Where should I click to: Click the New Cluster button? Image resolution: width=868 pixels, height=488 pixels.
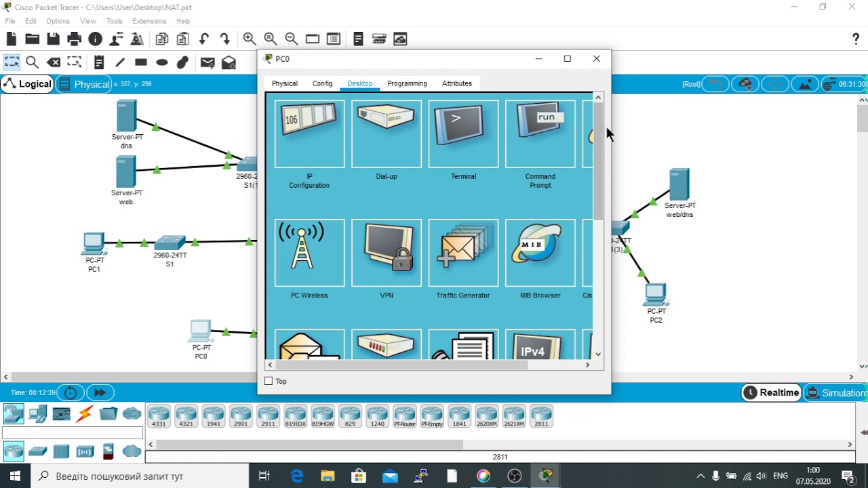(x=745, y=84)
